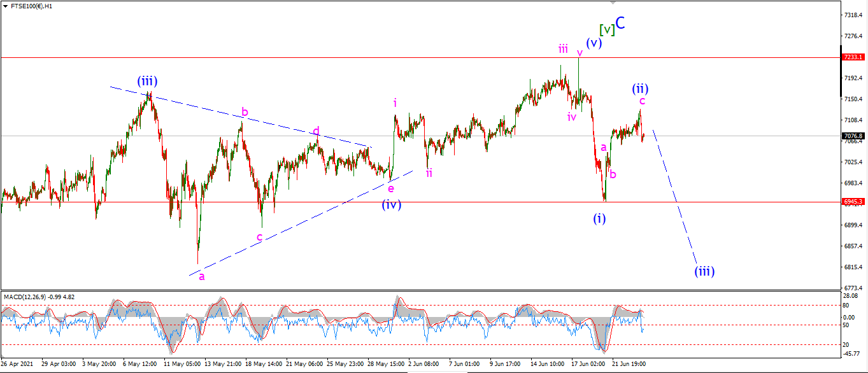
Task: Click the pink d label on triangle trendline
Action: (x=316, y=132)
